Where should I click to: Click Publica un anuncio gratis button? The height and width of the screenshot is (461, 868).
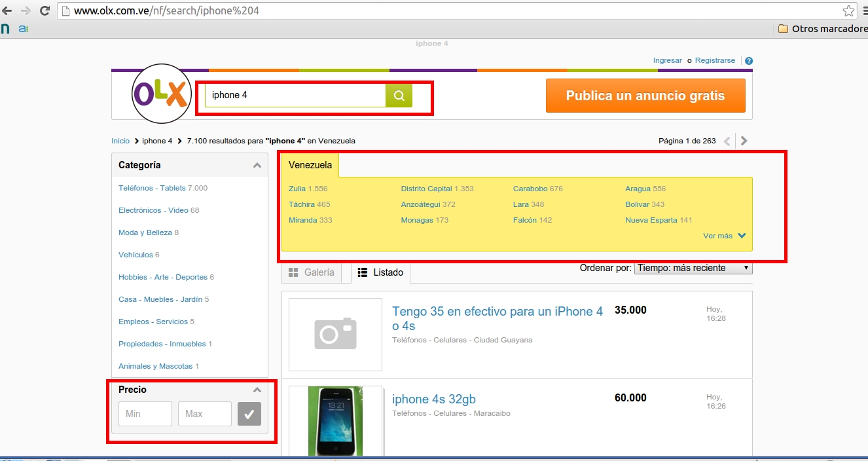point(645,96)
